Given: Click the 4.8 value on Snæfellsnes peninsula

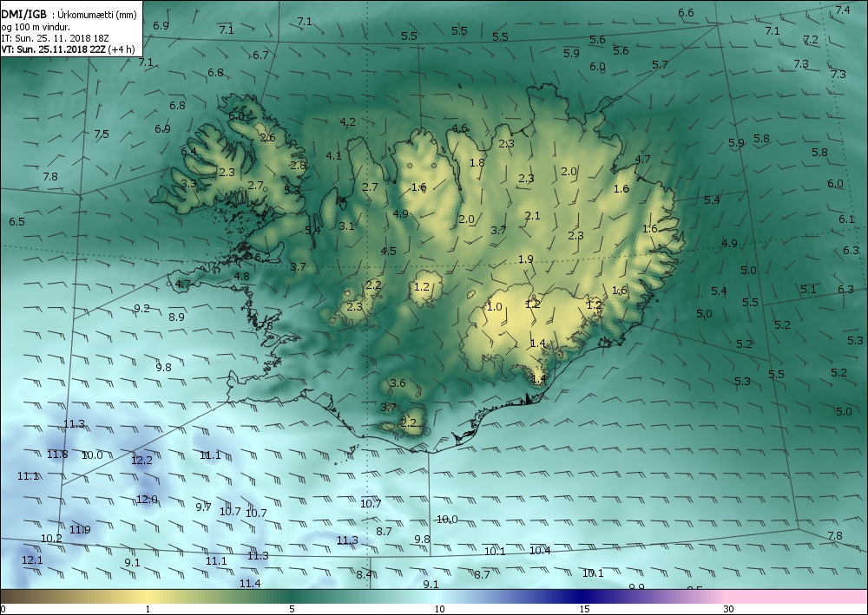Looking at the screenshot, I should click(x=241, y=276).
